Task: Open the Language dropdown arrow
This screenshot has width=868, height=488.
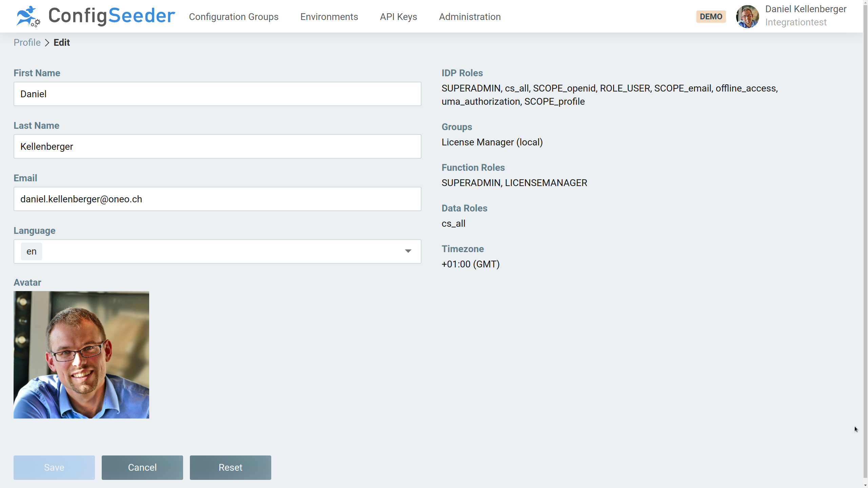Action: 408,251
